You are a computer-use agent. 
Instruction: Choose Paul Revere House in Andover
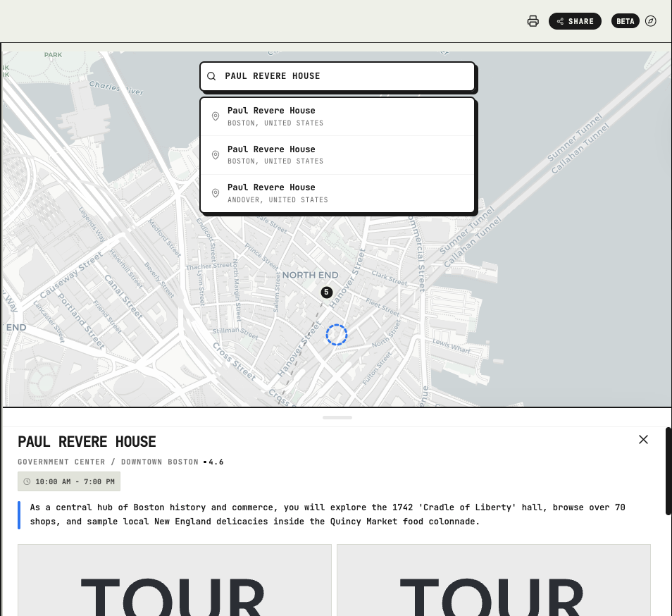pyautogui.click(x=337, y=193)
